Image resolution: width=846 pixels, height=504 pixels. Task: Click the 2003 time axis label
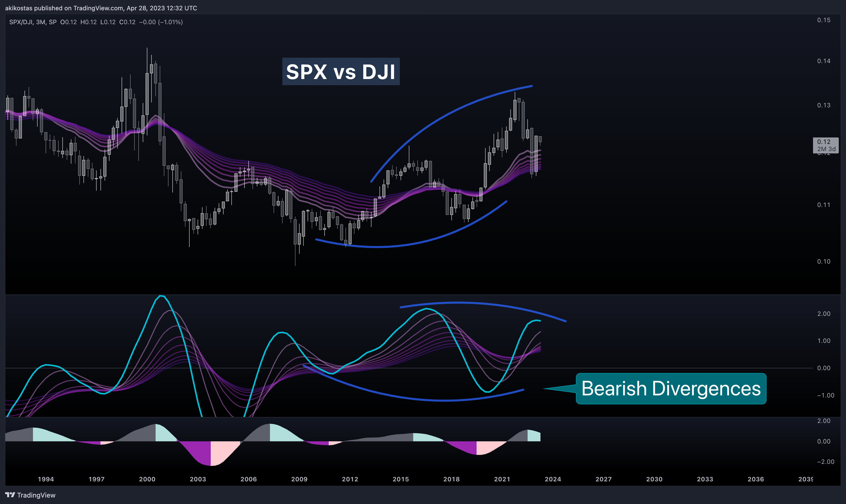198,479
